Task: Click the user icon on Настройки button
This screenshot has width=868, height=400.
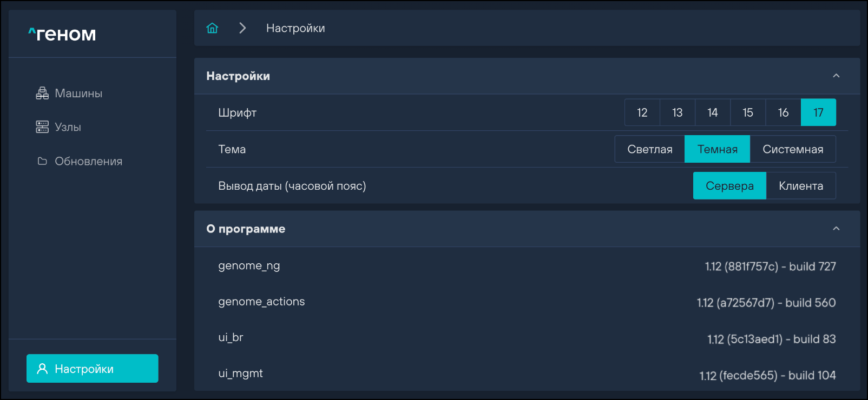Action: (42, 369)
